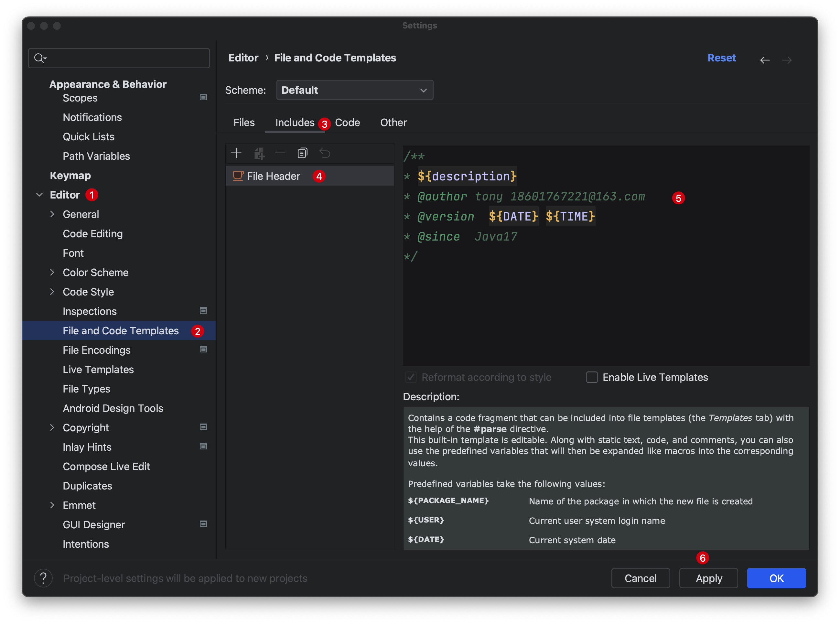This screenshot has height=624, width=840.
Task: Open the Notifications settings
Action: pos(92,117)
